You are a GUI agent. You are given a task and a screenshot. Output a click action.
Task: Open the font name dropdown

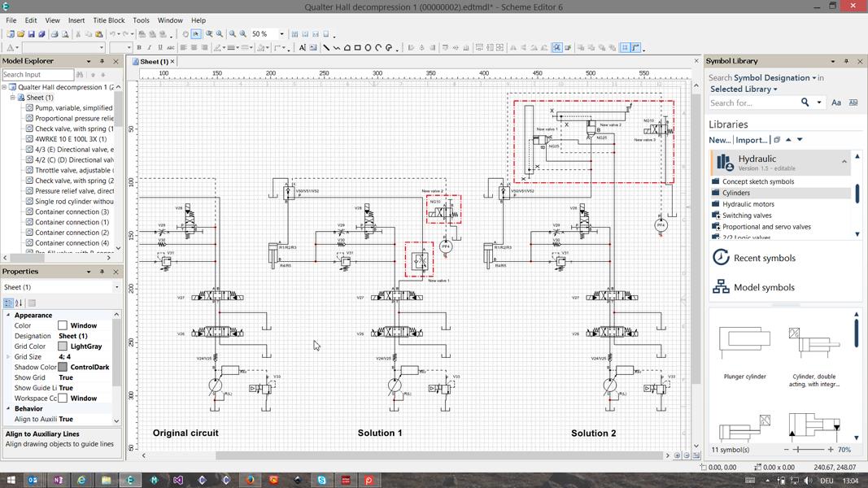(102, 48)
